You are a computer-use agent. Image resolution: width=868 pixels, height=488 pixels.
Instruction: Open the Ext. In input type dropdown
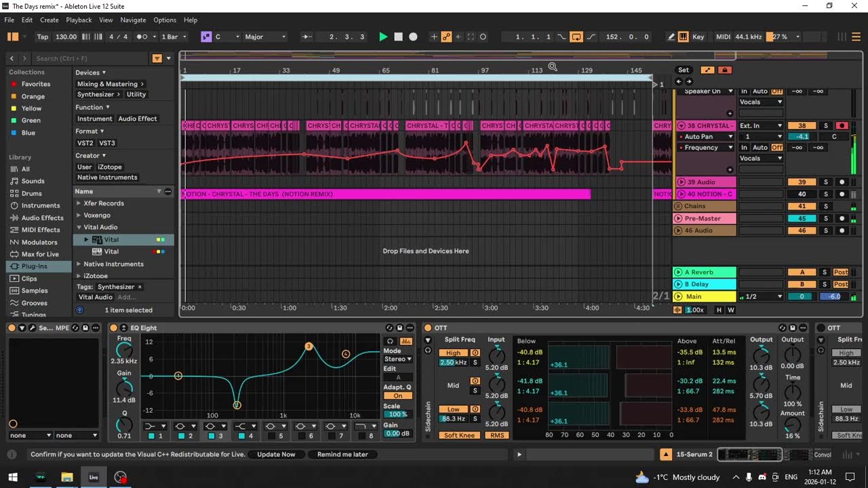click(x=761, y=125)
